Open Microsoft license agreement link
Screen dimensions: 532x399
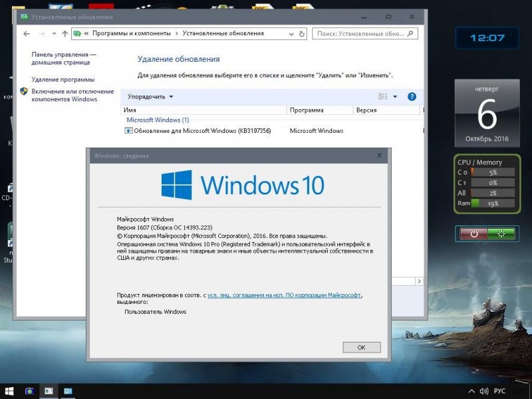284,295
